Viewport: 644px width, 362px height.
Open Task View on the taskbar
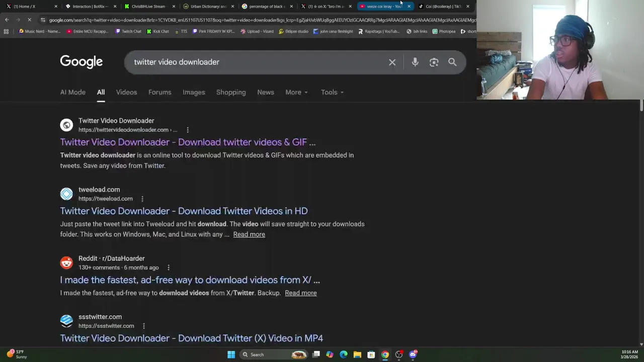click(316, 354)
